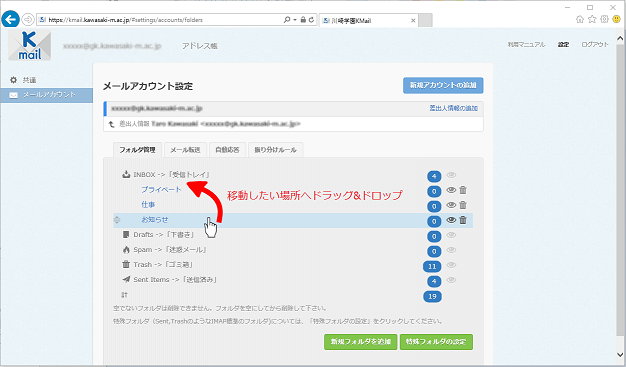The image size is (626, 367).
Task: Toggle visibility eye for プライベート folder
Action: (451, 190)
